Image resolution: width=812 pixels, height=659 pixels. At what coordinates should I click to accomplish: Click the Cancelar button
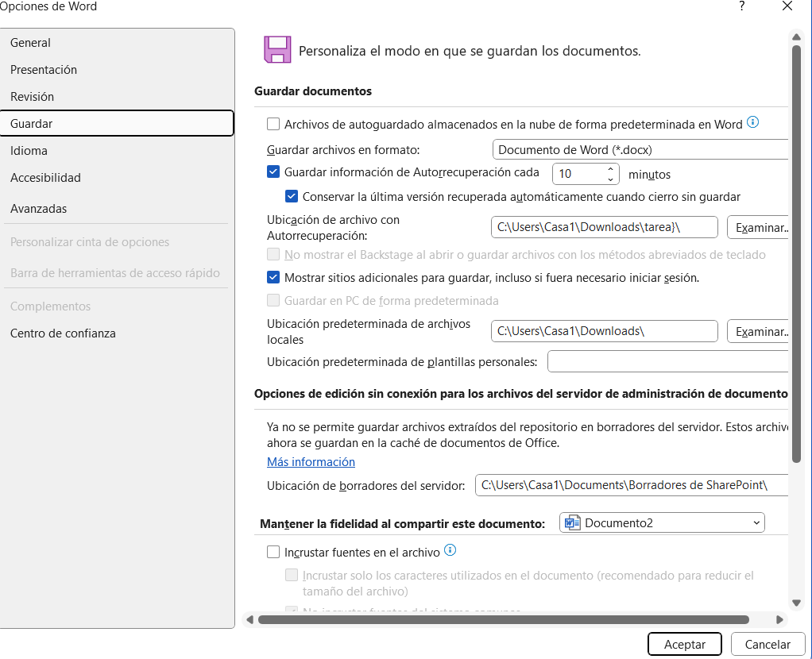768,644
